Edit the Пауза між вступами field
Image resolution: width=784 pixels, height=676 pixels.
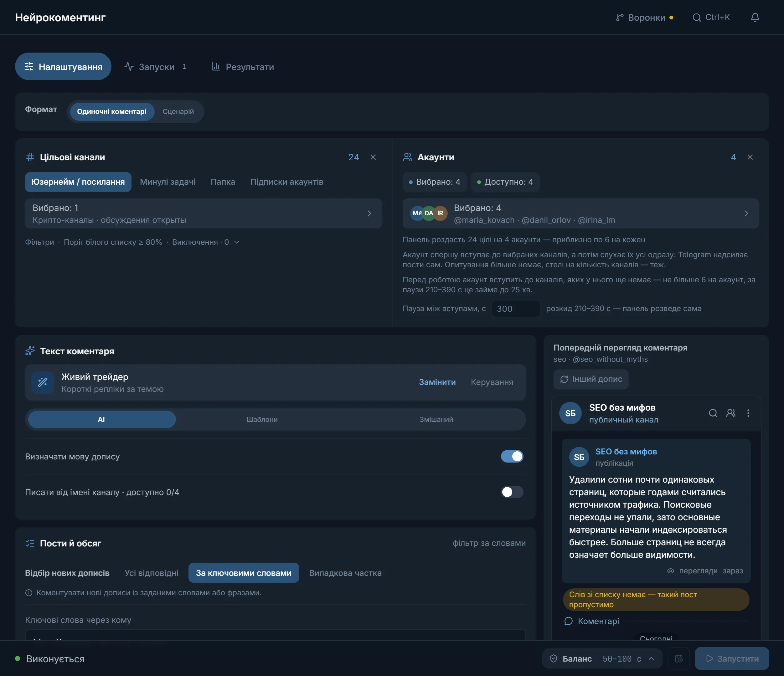click(x=516, y=309)
